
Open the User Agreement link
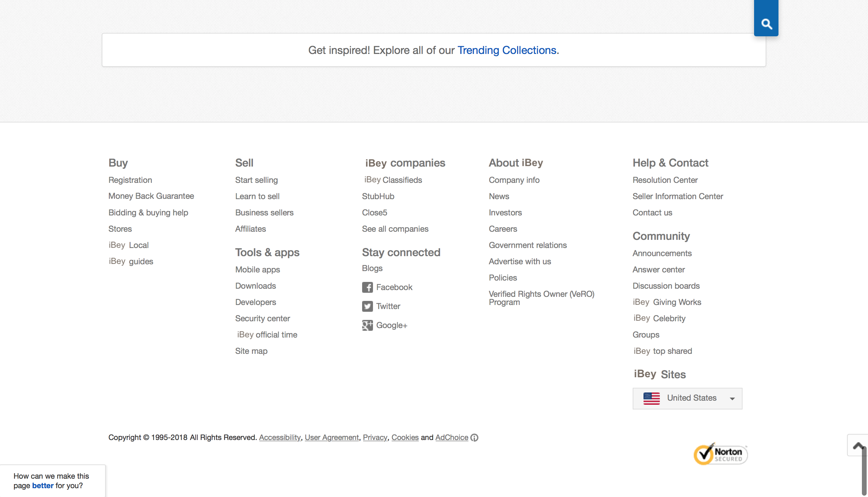332,437
